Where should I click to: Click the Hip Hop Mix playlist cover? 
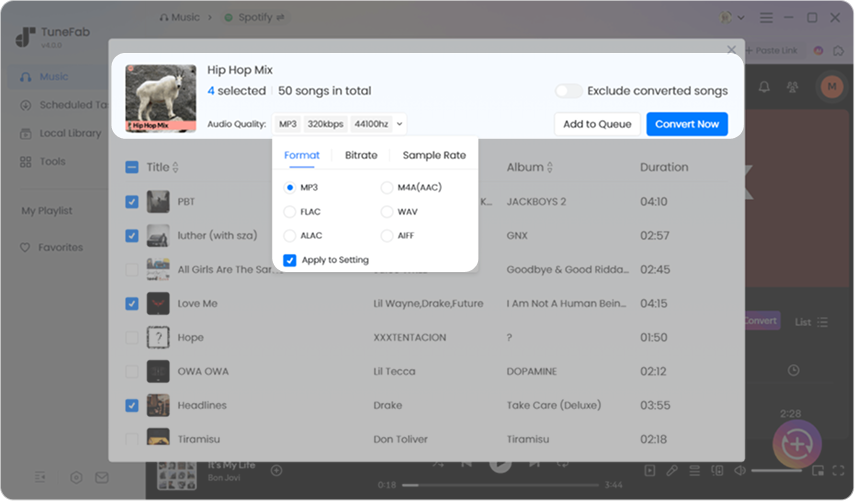pos(161,98)
